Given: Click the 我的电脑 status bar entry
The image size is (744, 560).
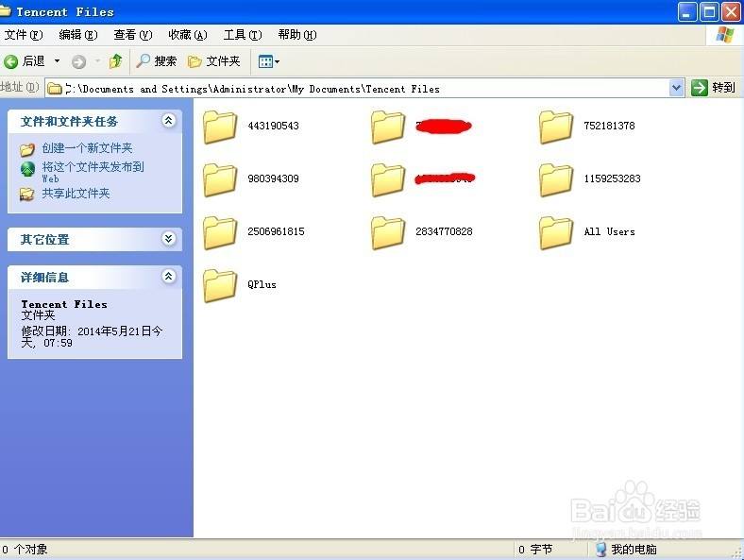Looking at the screenshot, I should pos(626,550).
